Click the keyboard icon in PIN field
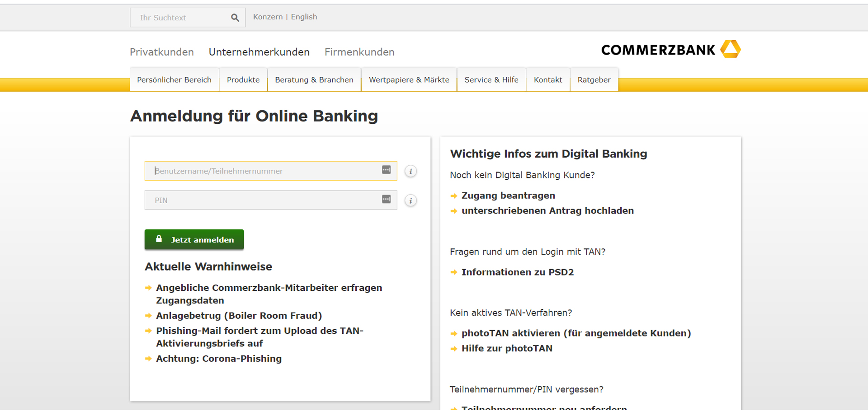The width and height of the screenshot is (868, 410). [386, 199]
